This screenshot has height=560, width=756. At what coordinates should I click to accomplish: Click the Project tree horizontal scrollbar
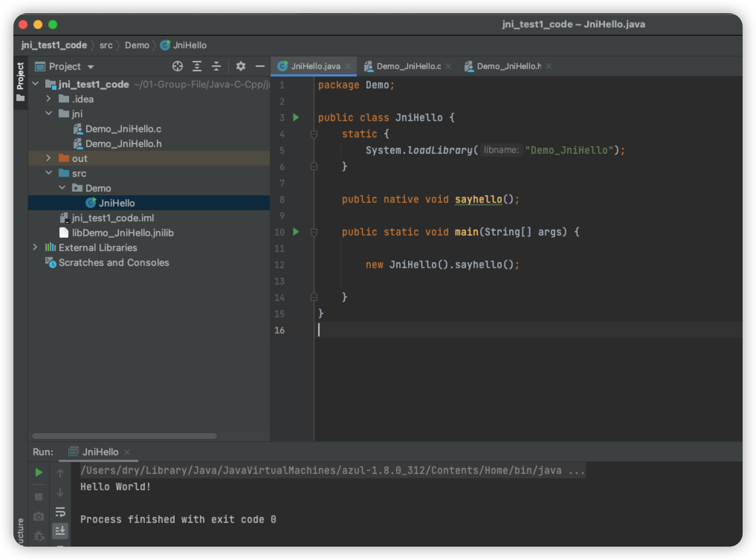point(125,436)
